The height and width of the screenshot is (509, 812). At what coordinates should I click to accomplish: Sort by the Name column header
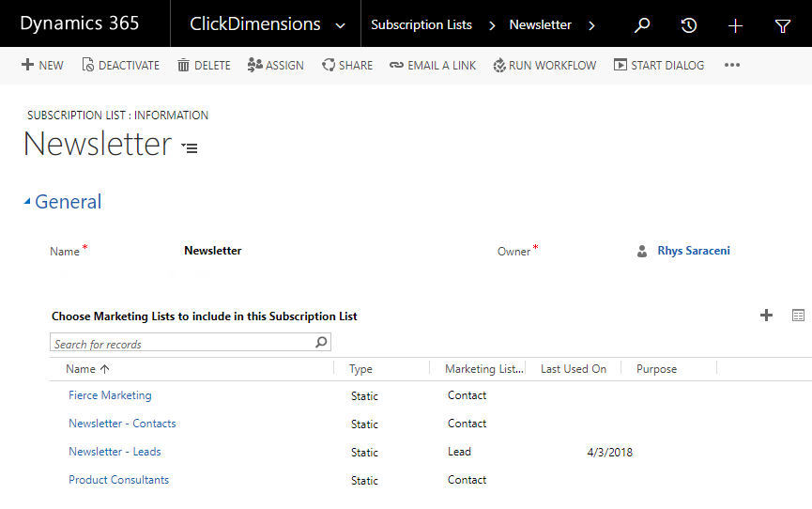click(87, 369)
